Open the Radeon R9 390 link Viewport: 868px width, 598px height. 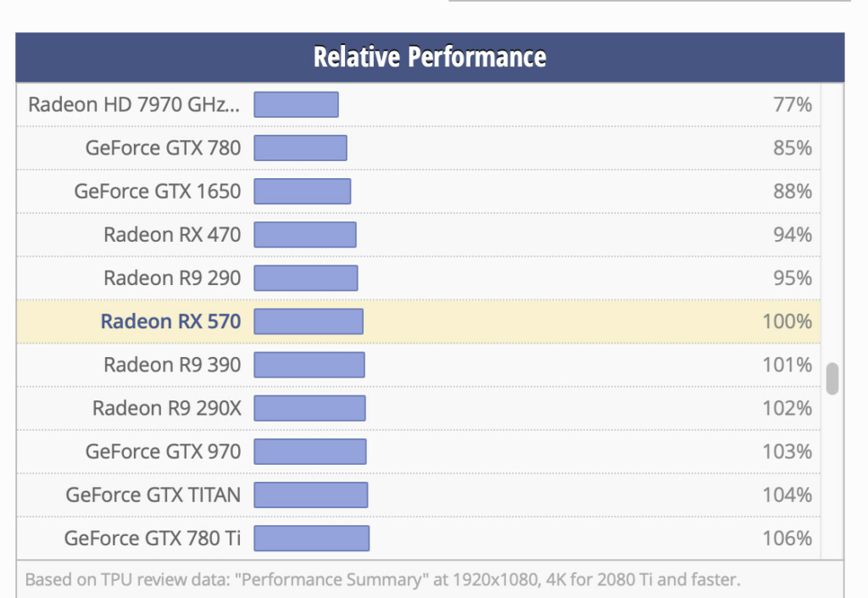[172, 365]
